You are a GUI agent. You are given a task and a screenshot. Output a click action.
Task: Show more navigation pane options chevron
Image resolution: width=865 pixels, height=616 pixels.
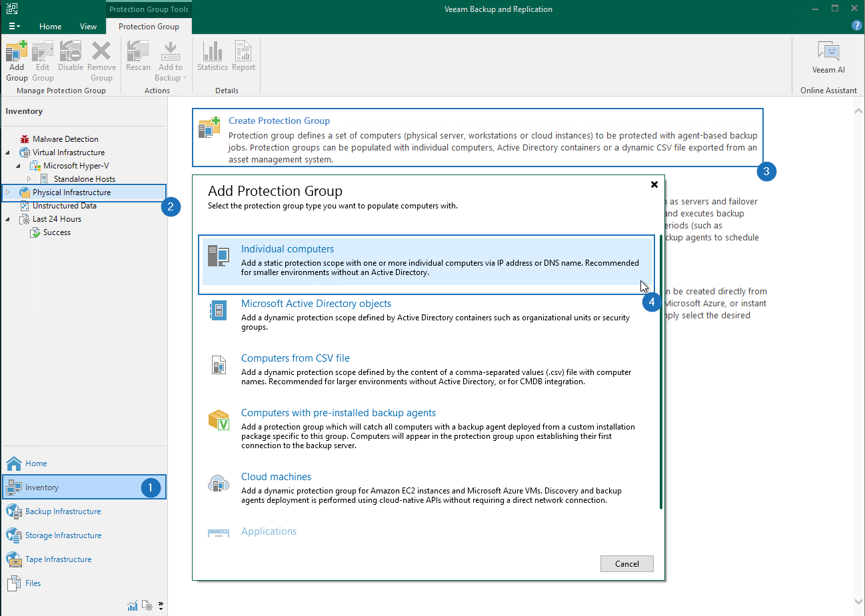coord(161,606)
